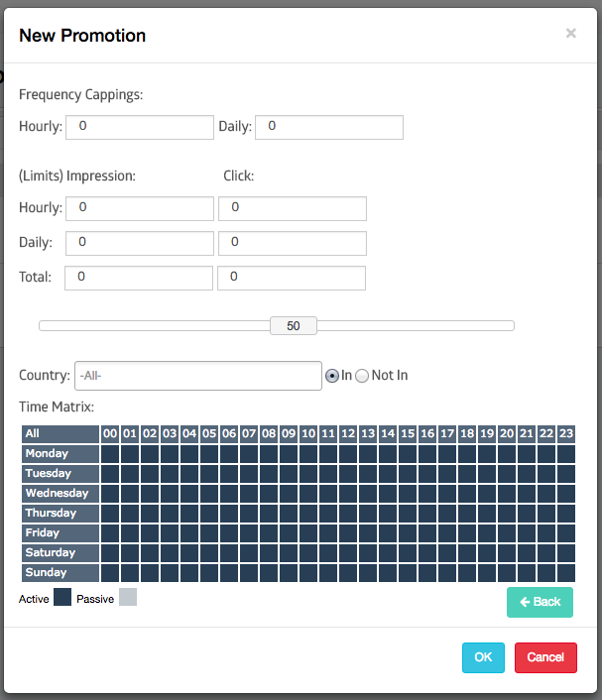Click the Total Impression limit field
The width and height of the screenshot is (602, 700).
pos(139,279)
